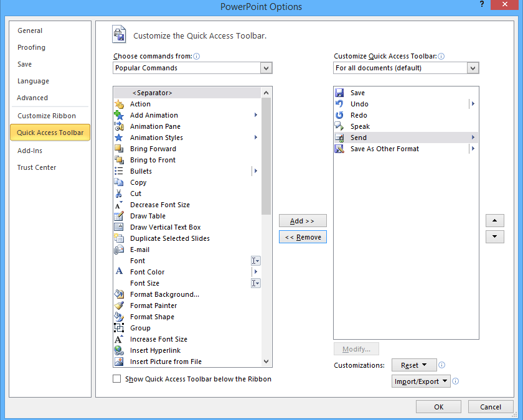Open the Trust Center category
Screen dimensions: 523x420
37,167
